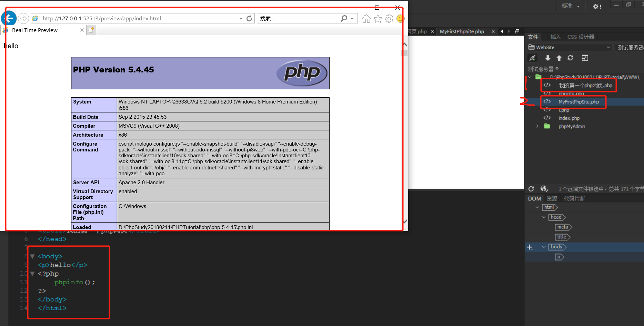Click the browser back arrow button
The height and width of the screenshot is (326, 644).
click(9, 18)
